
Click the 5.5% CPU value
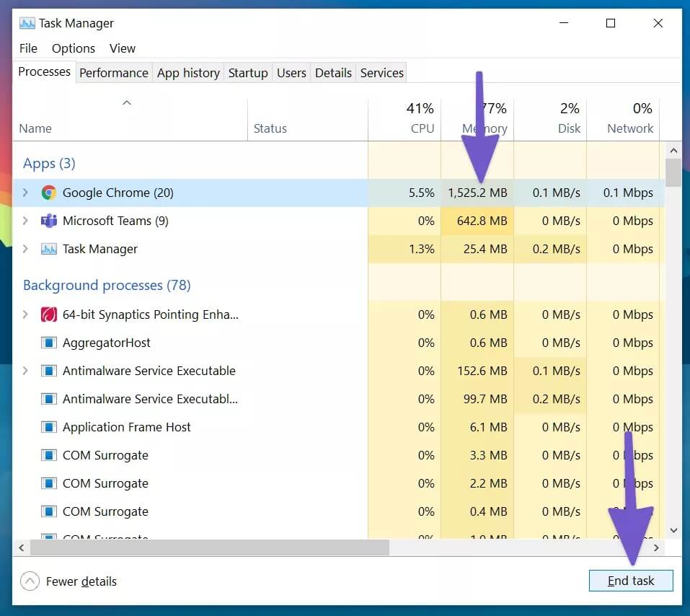[x=421, y=193]
